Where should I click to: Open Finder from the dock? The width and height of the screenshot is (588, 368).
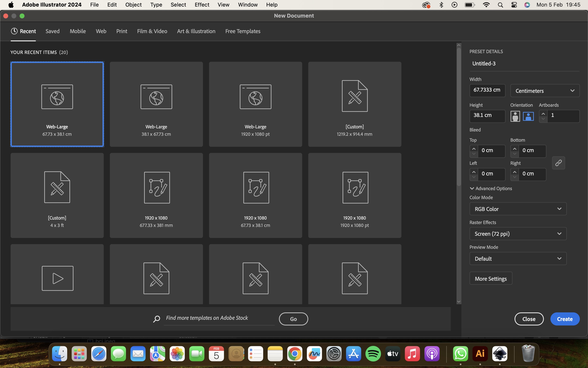[x=60, y=353]
